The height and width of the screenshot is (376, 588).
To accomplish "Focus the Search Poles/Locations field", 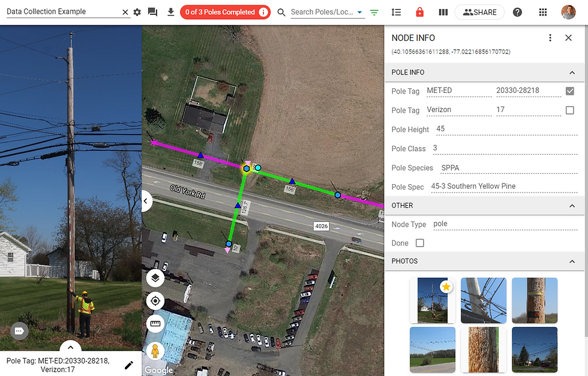I will coord(322,12).
